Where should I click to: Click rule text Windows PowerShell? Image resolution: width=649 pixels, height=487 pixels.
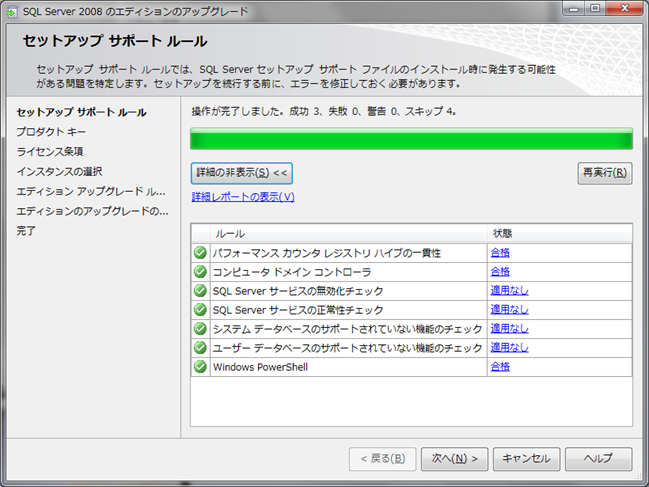[260, 367]
